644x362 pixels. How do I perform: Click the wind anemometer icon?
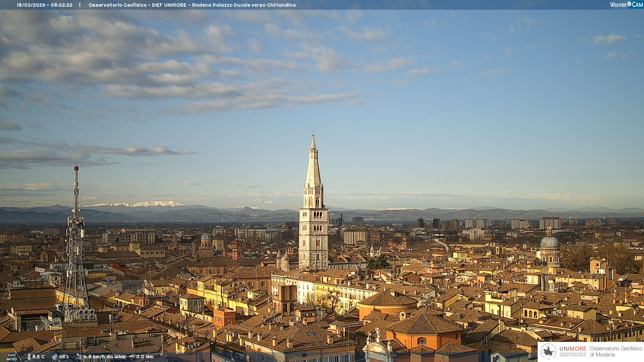[79, 357]
